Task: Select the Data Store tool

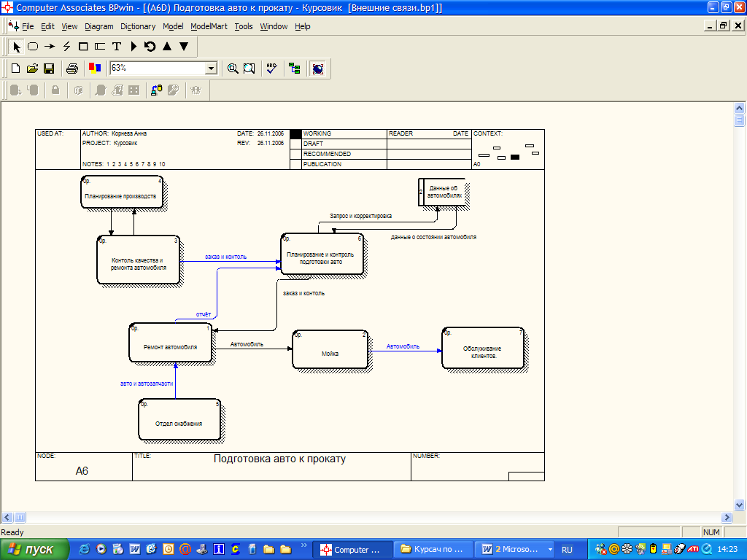Action: 100,47
